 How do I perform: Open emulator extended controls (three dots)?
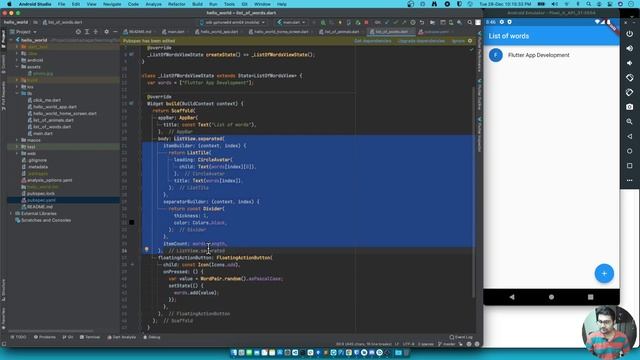629,180
